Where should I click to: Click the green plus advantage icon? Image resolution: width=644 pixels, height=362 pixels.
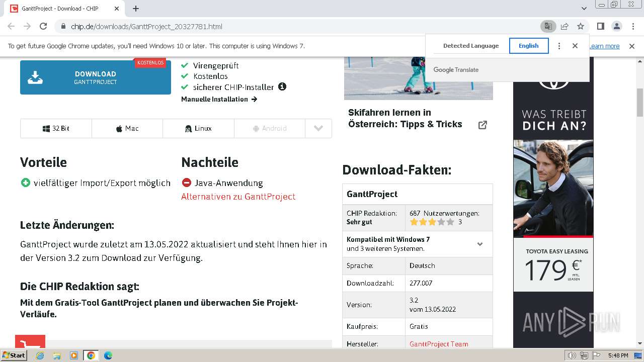pyautogui.click(x=26, y=183)
